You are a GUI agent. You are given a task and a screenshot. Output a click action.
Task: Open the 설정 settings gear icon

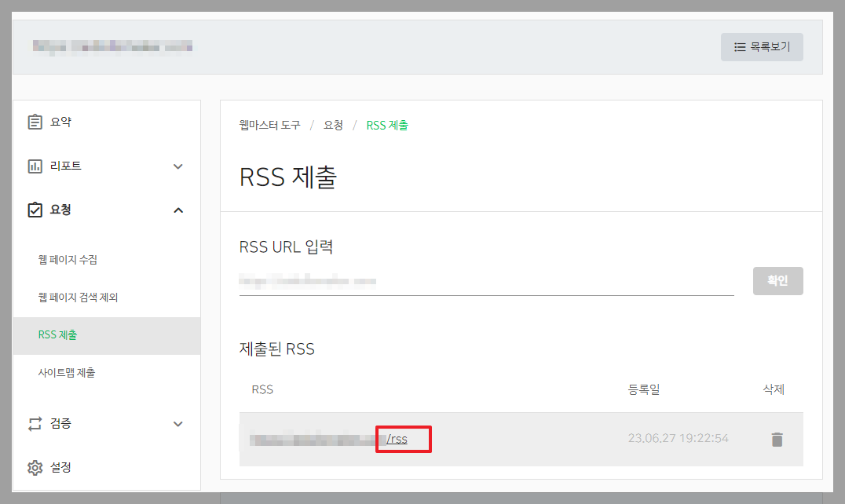pos(35,467)
